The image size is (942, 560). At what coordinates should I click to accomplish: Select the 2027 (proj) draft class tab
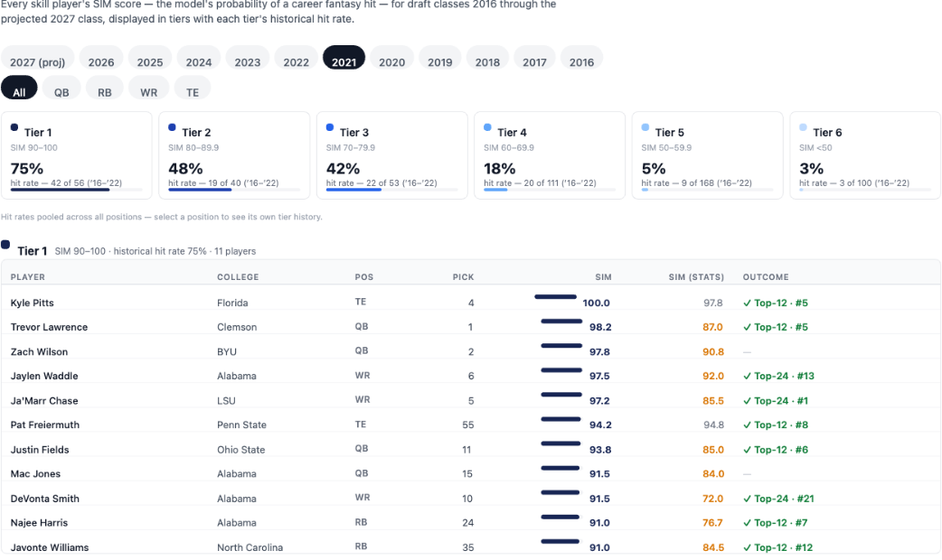click(x=37, y=59)
